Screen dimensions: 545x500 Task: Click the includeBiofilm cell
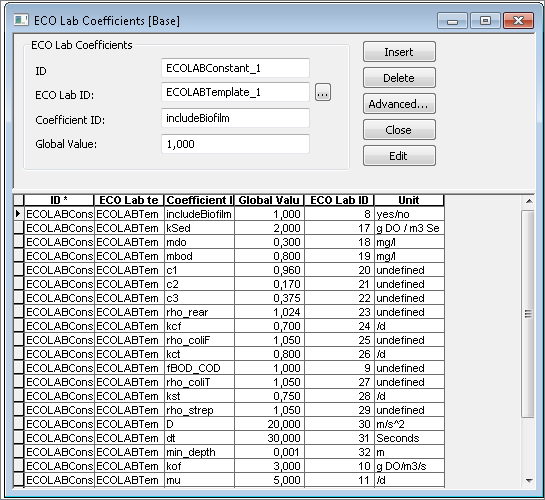coord(199,214)
